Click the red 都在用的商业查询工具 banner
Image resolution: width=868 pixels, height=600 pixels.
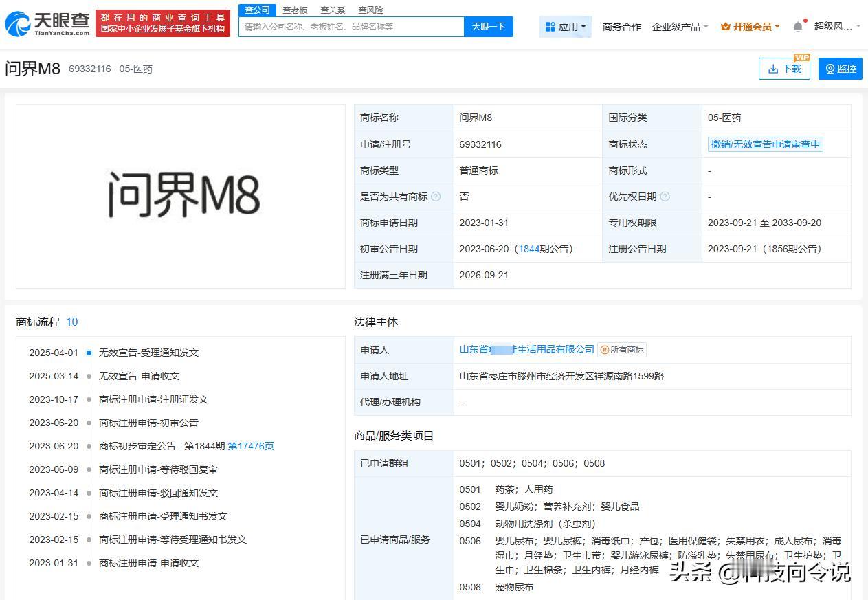pos(163,23)
